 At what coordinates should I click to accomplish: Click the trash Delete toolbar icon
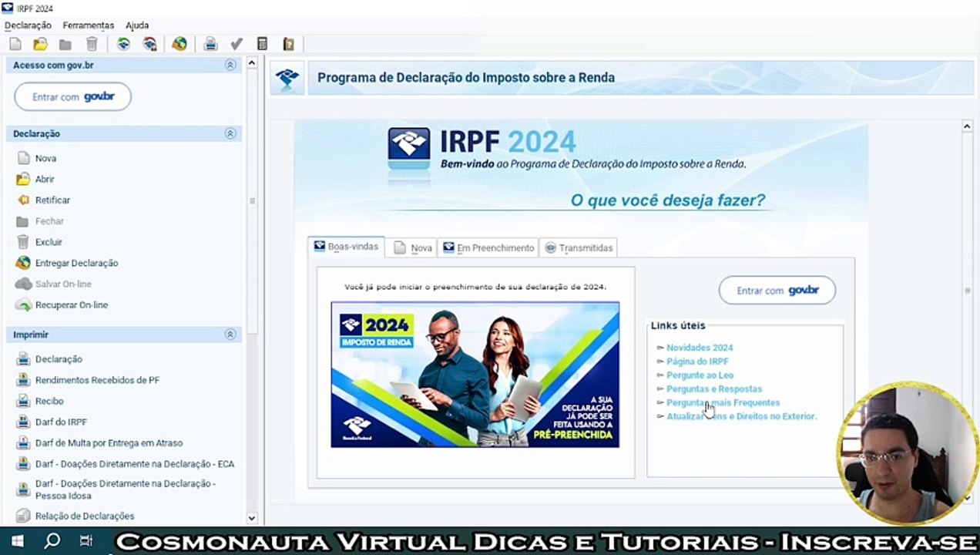coord(92,45)
